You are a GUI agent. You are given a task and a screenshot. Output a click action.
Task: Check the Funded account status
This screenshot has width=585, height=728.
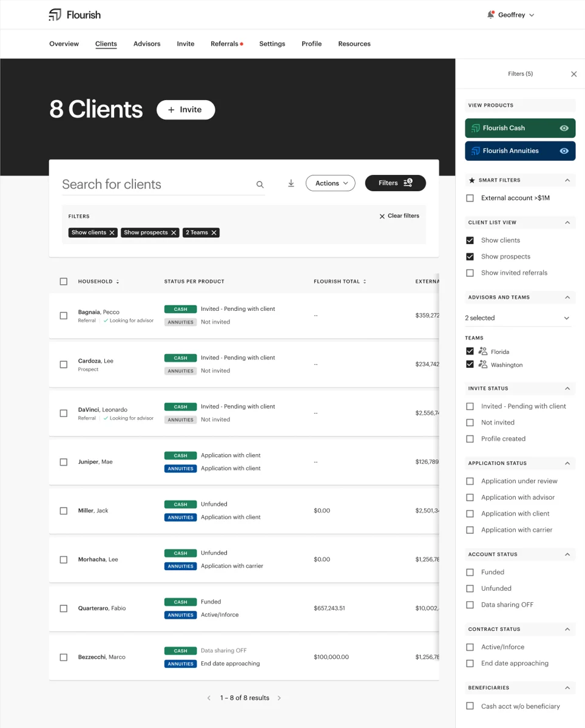point(470,573)
